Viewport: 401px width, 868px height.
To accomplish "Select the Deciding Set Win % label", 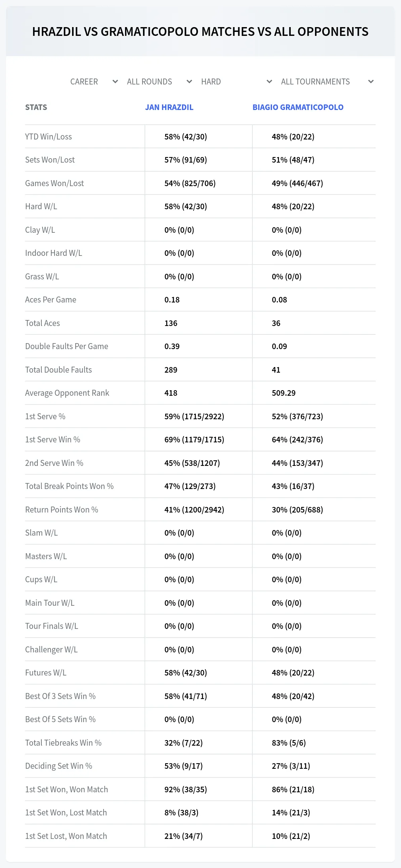I will [59, 766].
